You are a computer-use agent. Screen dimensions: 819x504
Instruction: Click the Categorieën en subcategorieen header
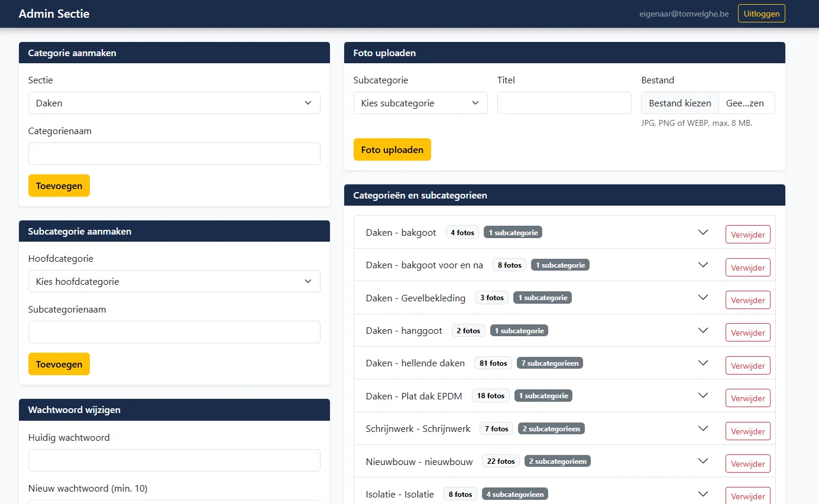click(x=565, y=195)
